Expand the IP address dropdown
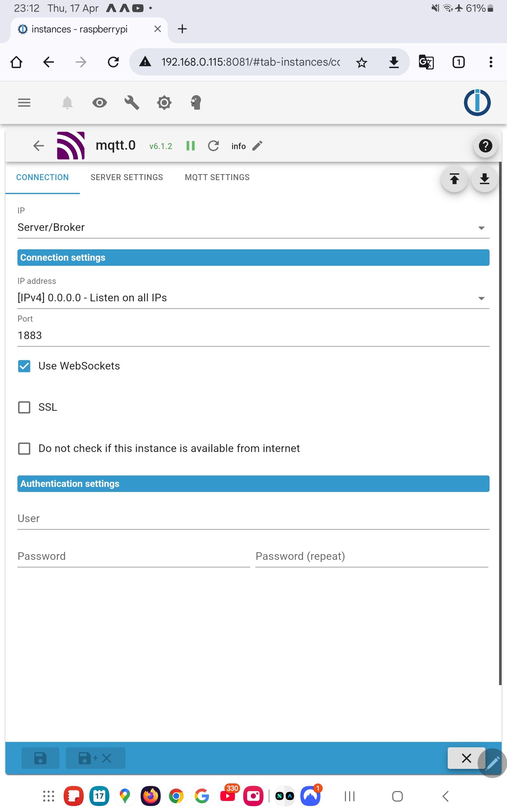This screenshot has width=507, height=812. coord(253,298)
